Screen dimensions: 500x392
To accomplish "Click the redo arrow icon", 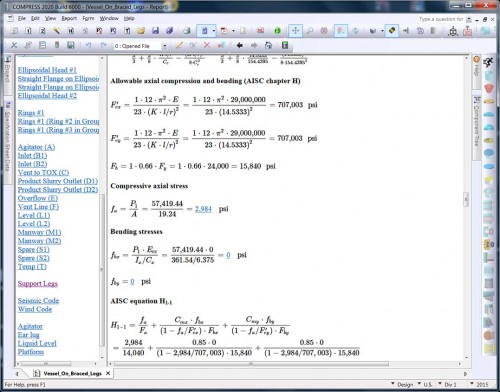I will (103, 45).
